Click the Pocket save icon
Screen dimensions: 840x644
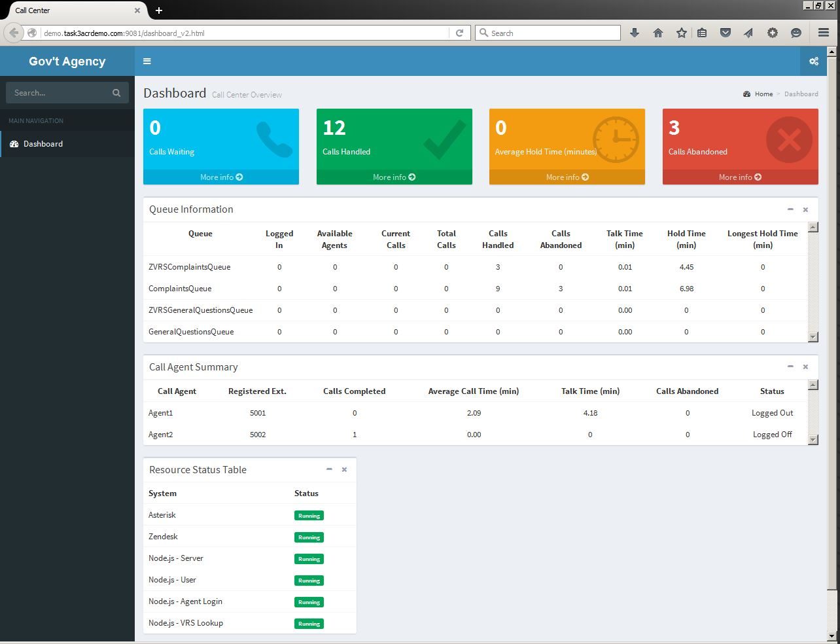(726, 33)
